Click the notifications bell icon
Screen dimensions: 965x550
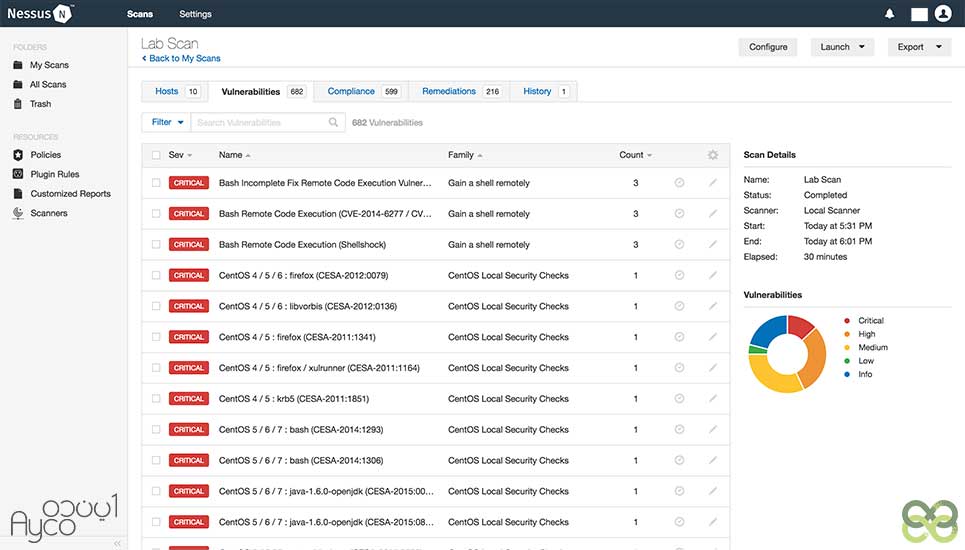(890, 14)
